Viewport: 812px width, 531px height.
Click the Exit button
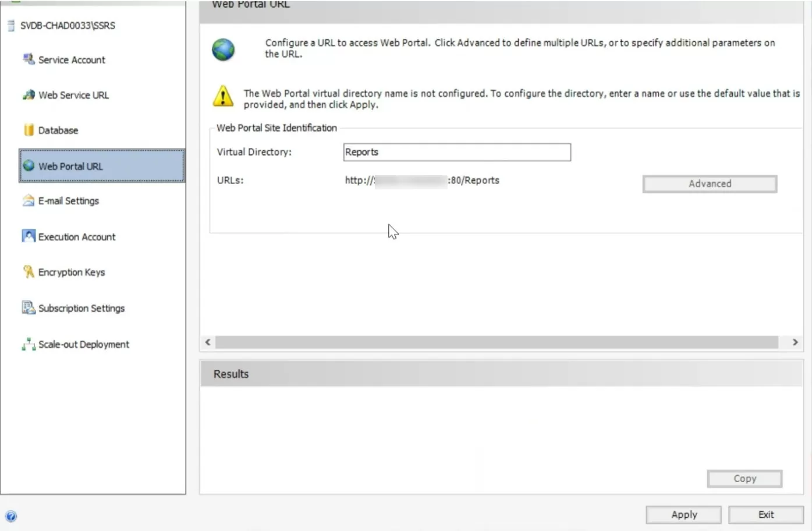(766, 515)
